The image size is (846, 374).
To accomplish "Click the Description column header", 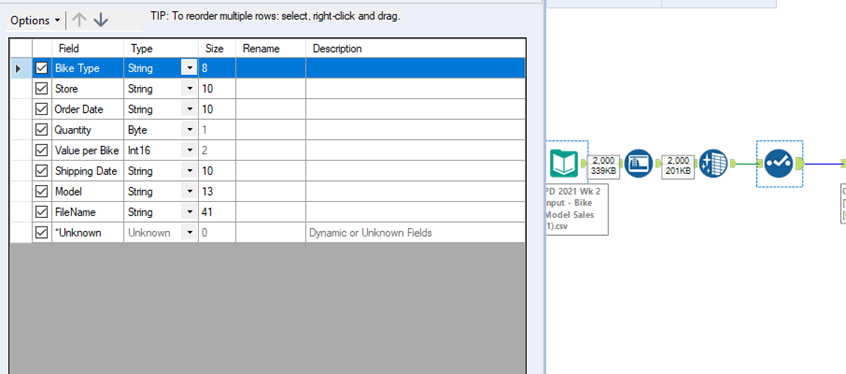I will point(415,49).
